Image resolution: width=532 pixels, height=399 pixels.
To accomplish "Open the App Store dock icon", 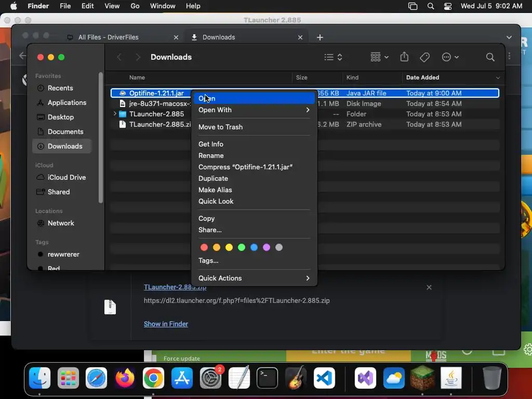I will [182, 378].
